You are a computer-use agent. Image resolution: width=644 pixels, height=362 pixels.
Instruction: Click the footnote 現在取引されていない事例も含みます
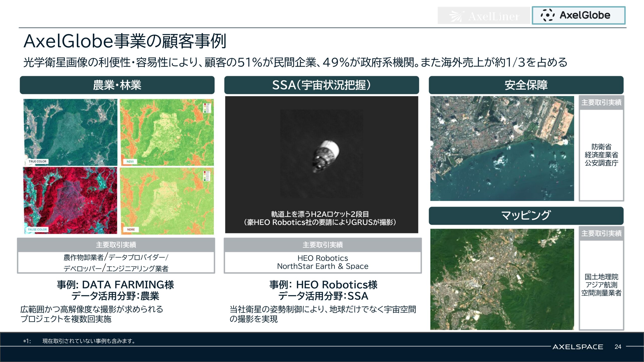[89, 341]
